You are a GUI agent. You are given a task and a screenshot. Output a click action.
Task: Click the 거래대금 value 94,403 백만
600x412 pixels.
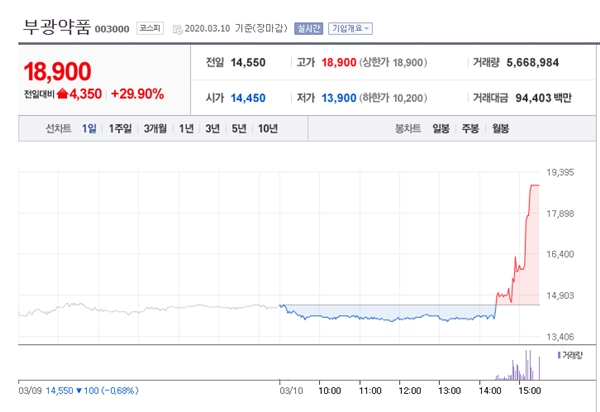(543, 98)
